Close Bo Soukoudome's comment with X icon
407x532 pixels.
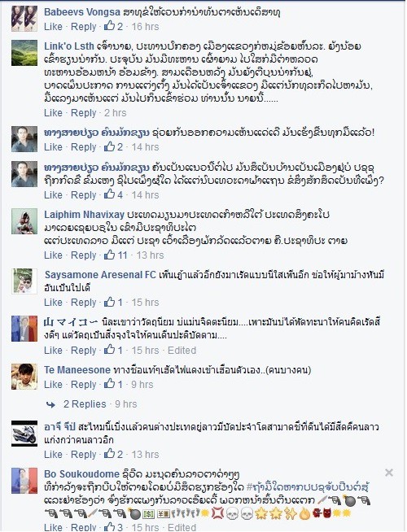click(389, 473)
